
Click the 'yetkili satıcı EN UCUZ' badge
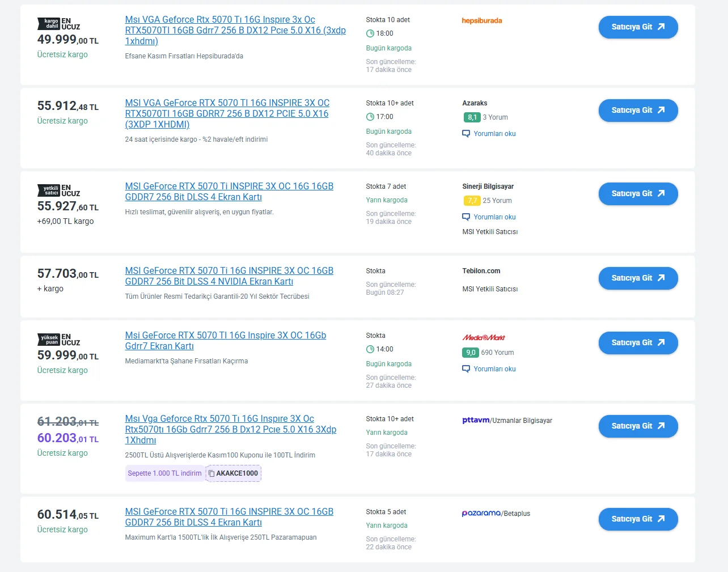click(x=59, y=190)
